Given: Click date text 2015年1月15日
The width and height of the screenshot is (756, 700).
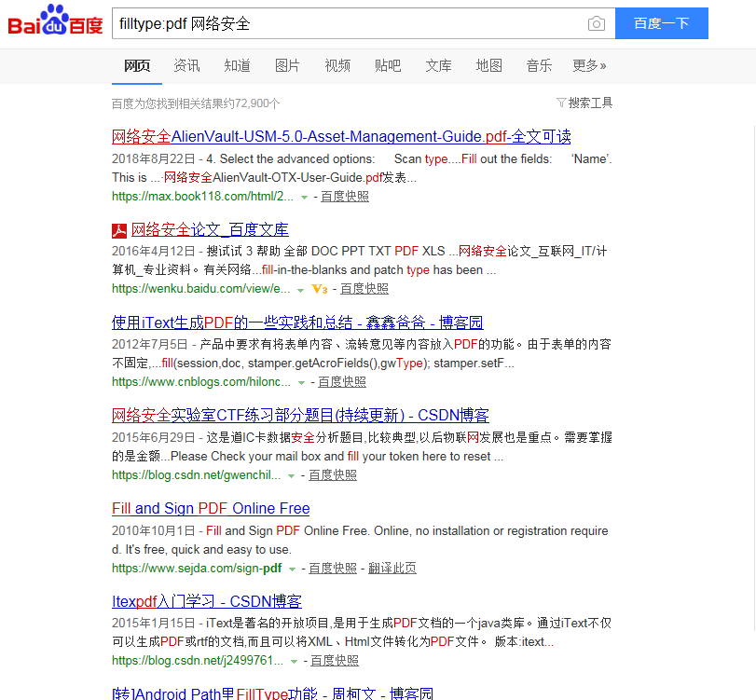Looking at the screenshot, I should (153, 623).
